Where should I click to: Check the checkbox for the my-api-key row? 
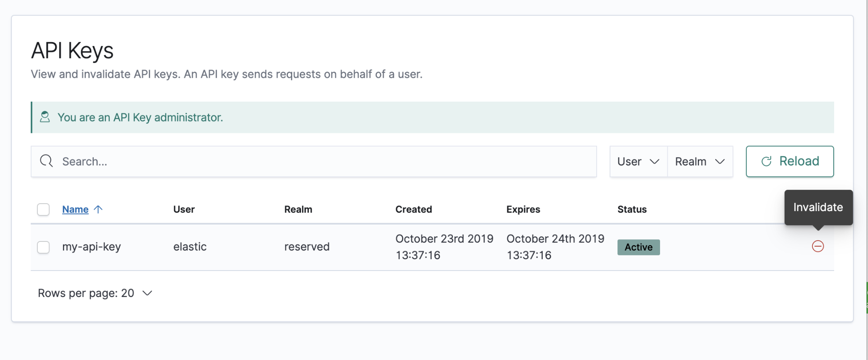point(43,247)
